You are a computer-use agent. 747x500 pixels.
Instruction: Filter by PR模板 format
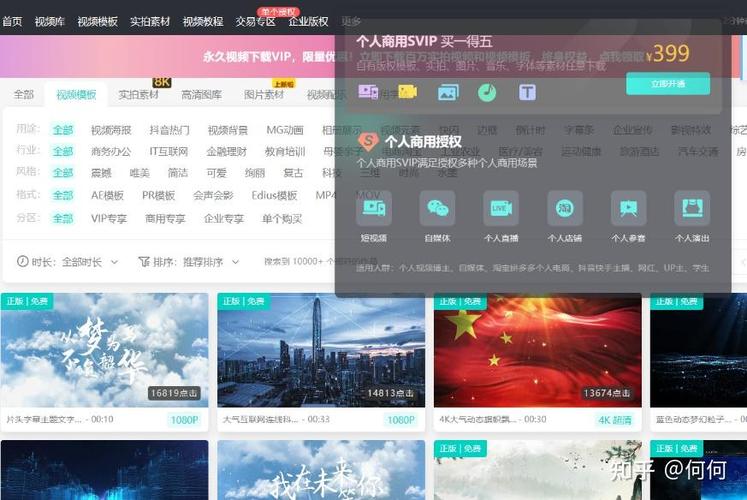click(x=159, y=195)
